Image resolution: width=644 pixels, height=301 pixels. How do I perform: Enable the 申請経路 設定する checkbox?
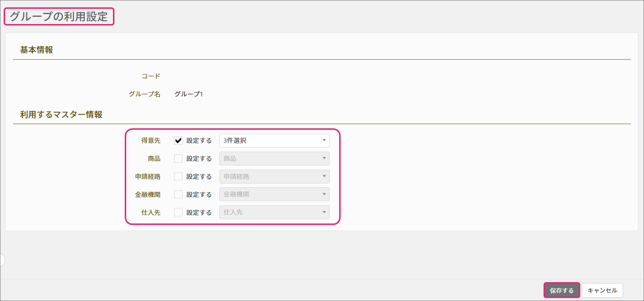point(178,177)
